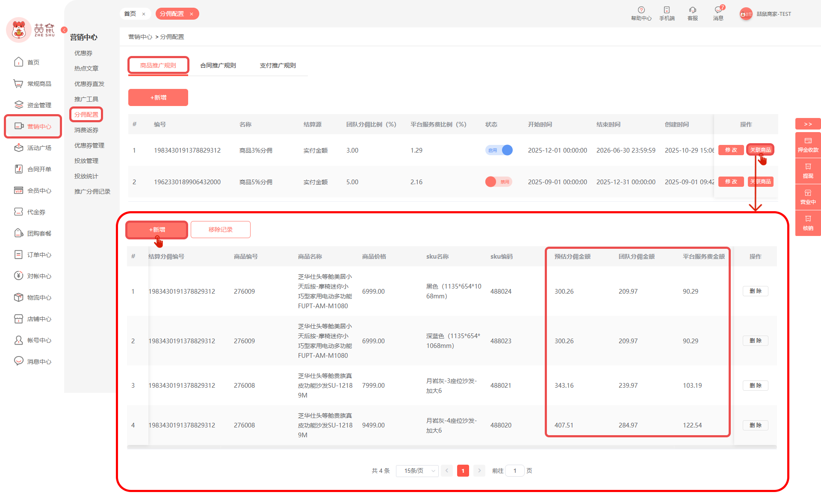
Task: Switch to 支付推广规则 tab
Action: tap(278, 65)
